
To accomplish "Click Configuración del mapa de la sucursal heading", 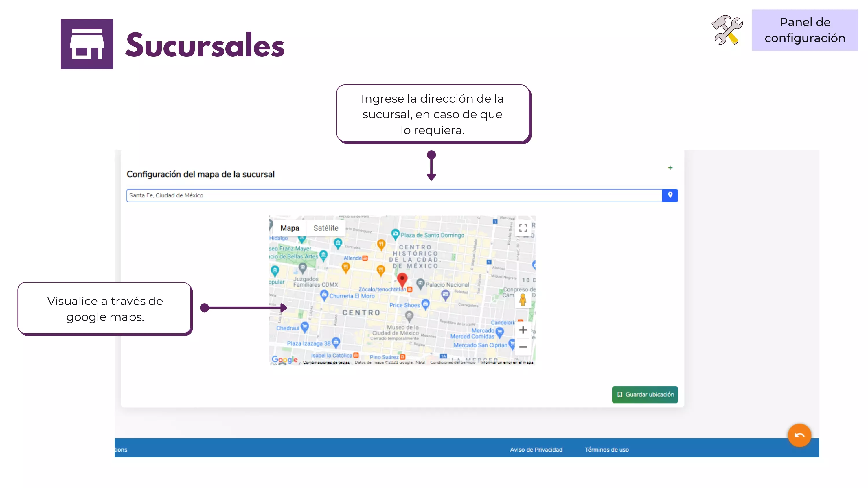I will (201, 174).
